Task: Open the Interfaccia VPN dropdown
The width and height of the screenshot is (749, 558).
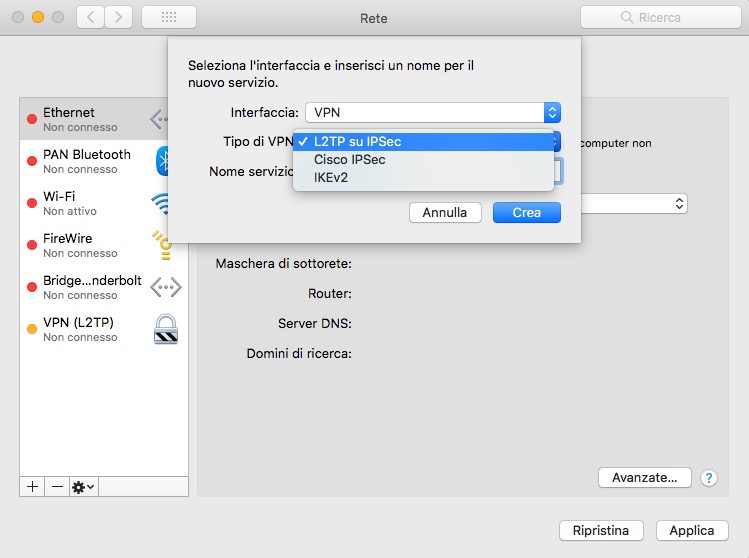Action: tap(432, 113)
